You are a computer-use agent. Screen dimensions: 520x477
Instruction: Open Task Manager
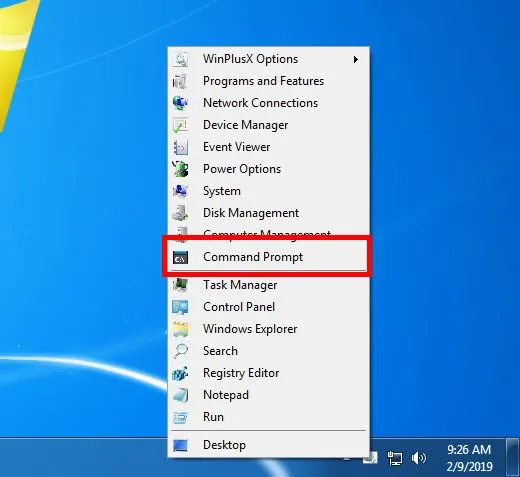268,285
